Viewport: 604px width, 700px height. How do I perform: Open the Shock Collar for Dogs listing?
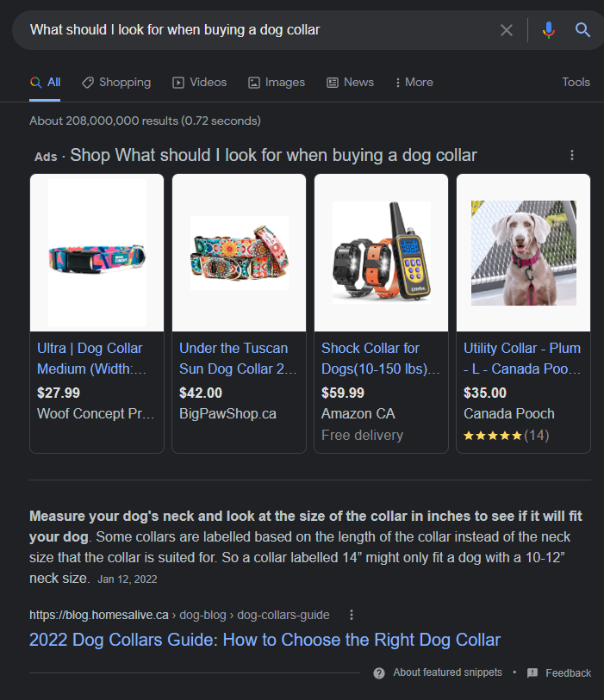380,358
